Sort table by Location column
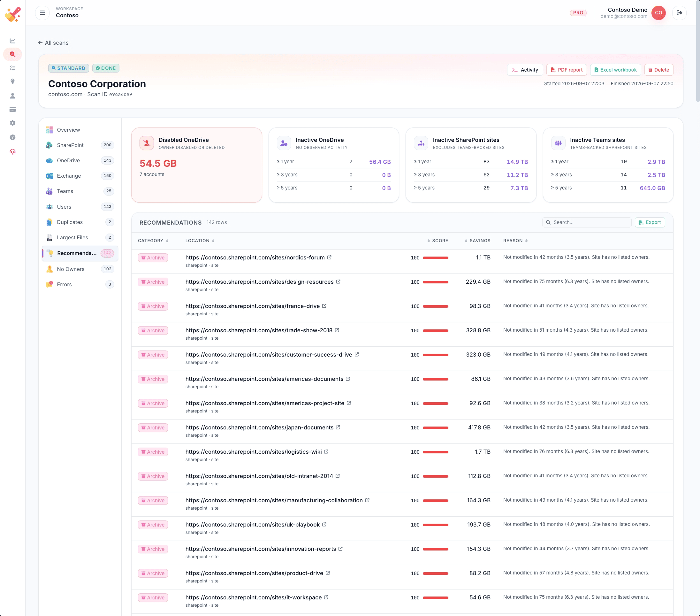 [200, 241]
